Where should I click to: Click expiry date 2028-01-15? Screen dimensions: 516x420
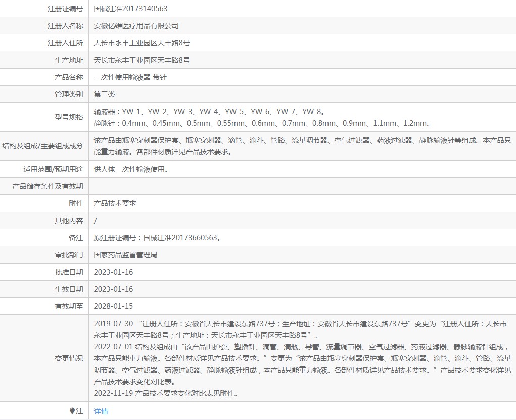point(114,306)
